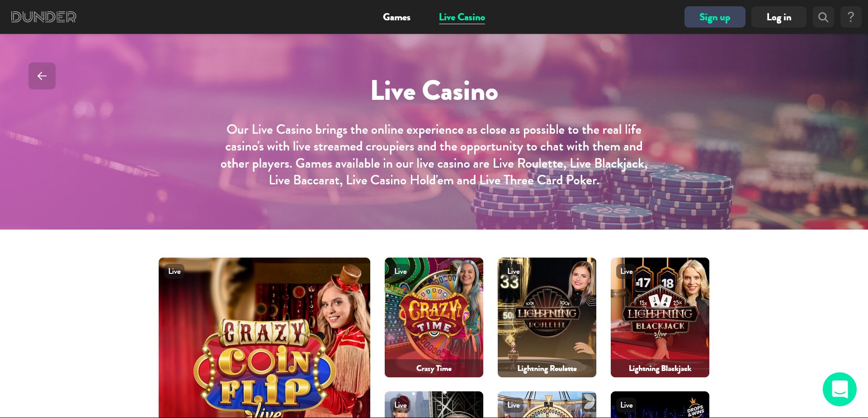The height and width of the screenshot is (418, 868).
Task: Launch the Lightning Roulette game
Action: tap(547, 317)
